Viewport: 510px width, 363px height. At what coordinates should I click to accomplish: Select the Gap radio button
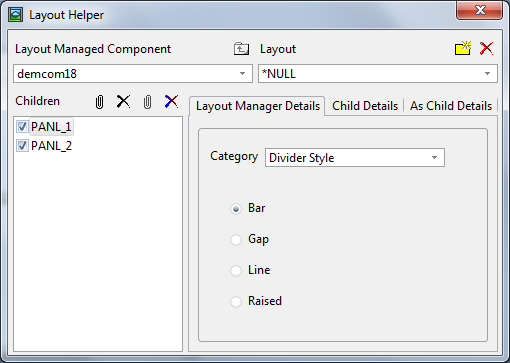(x=236, y=239)
